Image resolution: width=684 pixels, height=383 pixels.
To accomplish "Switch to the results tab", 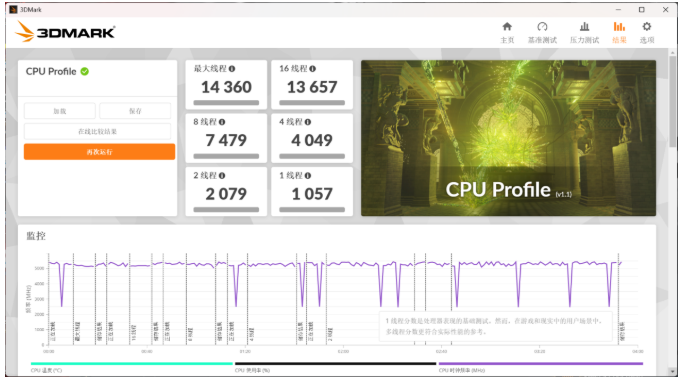I will coord(619,32).
